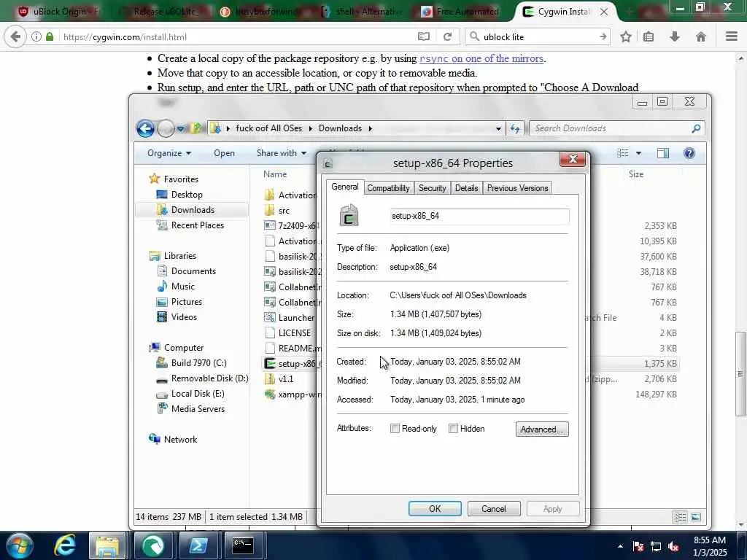The width and height of the screenshot is (747, 560).
Task: Select the v1.1 zip file row
Action: [286, 379]
